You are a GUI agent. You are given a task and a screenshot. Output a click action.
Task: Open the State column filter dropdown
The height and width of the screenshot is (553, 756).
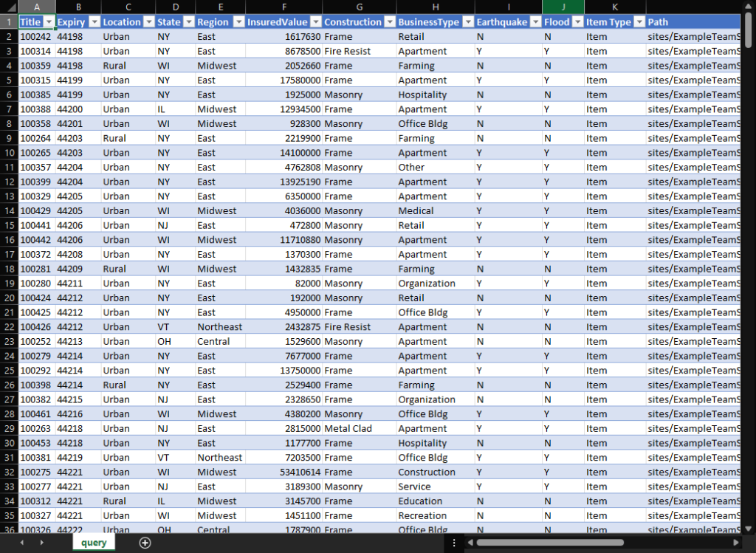click(x=189, y=22)
